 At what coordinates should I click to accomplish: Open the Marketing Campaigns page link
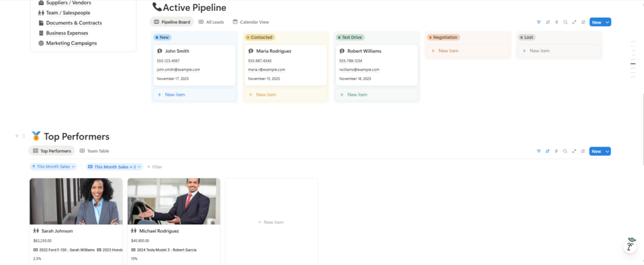(x=71, y=44)
